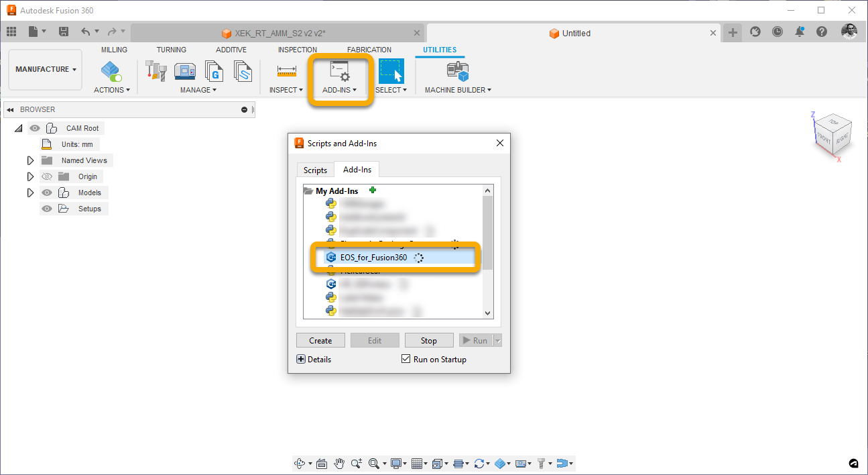Switch to the INSPECTION tab
This screenshot has width=868, height=475.
pos(298,50)
